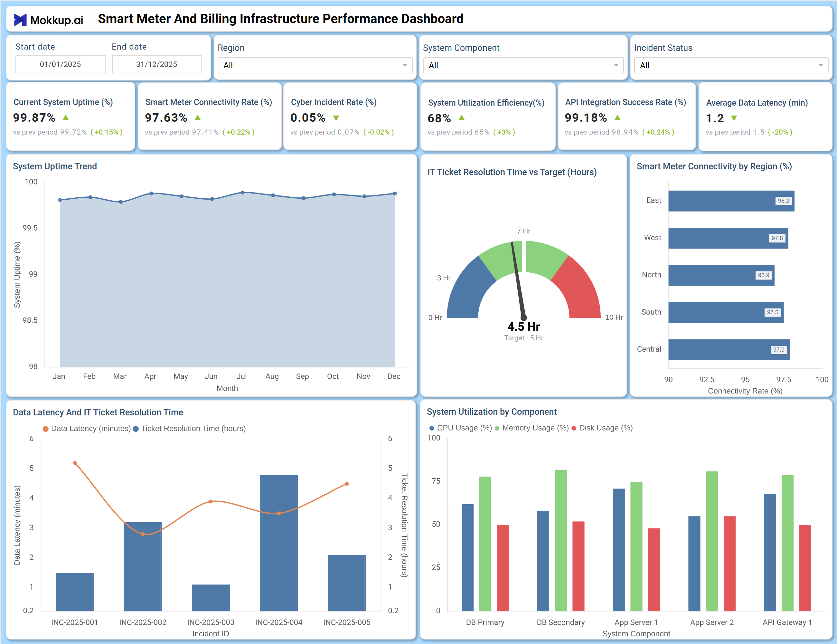Select the North region bar
The image size is (837, 644).
(x=721, y=275)
